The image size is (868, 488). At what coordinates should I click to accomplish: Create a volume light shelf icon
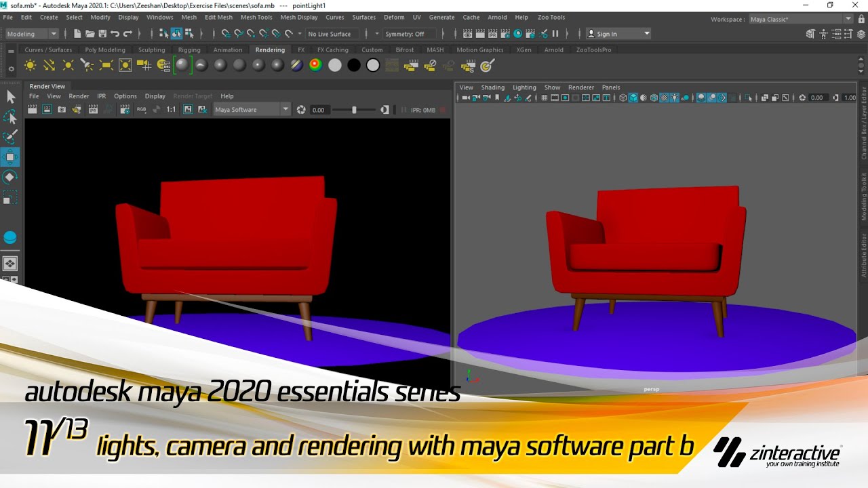click(125, 65)
